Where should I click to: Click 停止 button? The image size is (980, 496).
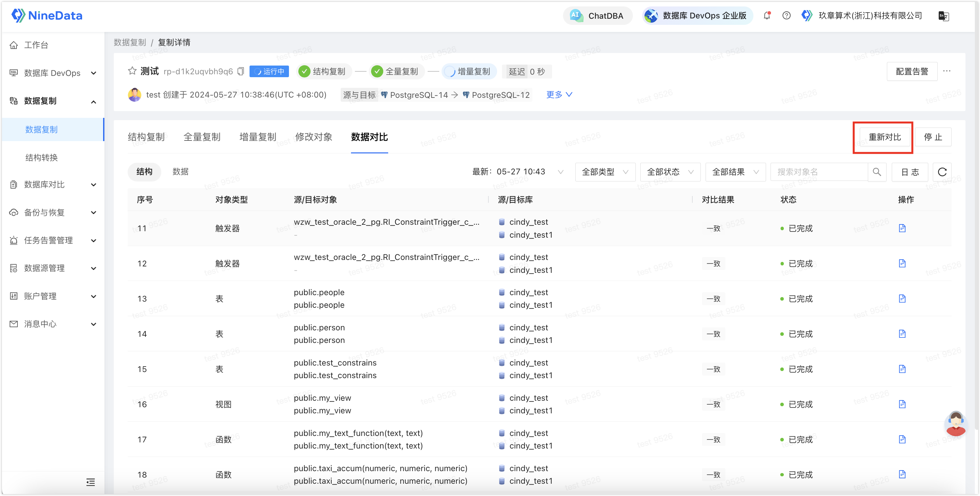[933, 137]
